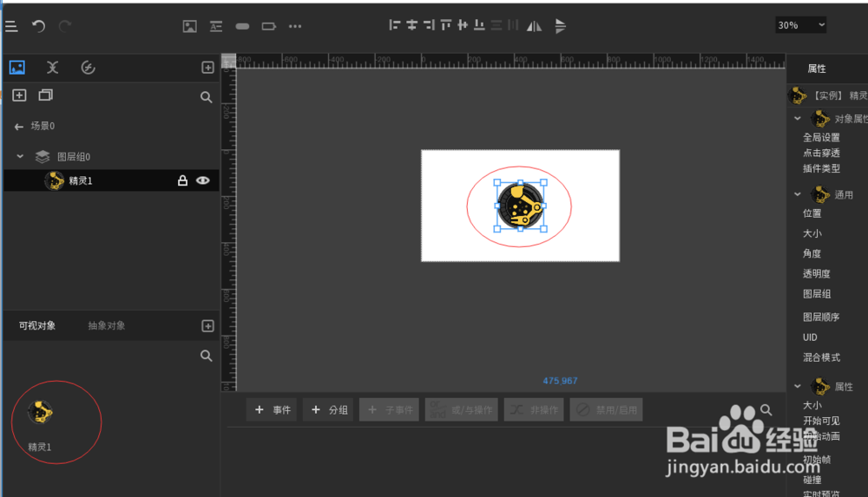The image size is (868, 497).
Task: Align selected objects to right edge
Action: pos(429,25)
